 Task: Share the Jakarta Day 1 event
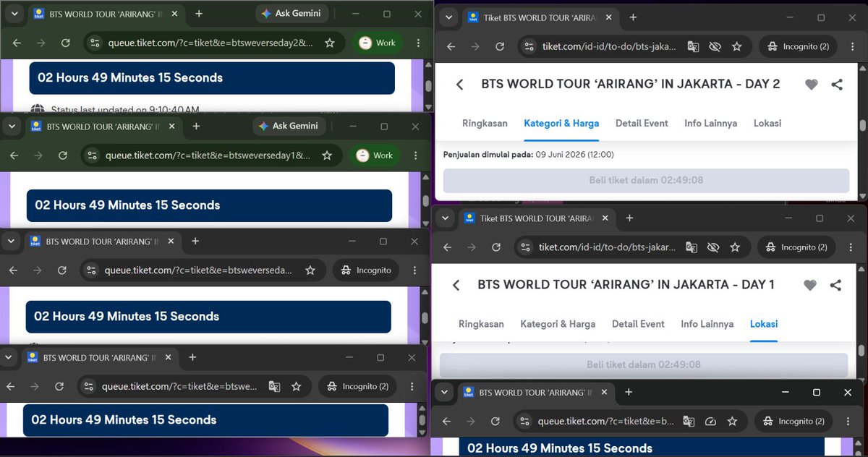(835, 286)
